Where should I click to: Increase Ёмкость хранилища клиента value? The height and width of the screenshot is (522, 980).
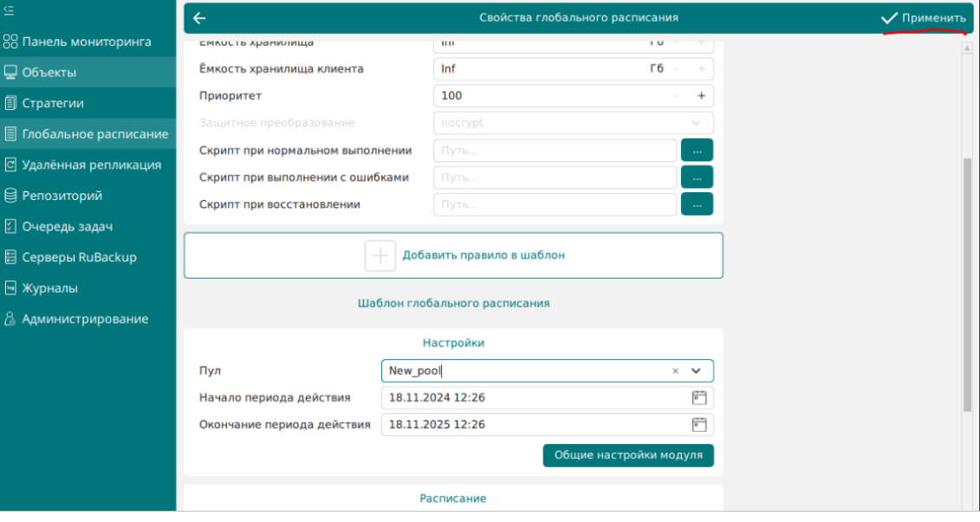coord(701,68)
